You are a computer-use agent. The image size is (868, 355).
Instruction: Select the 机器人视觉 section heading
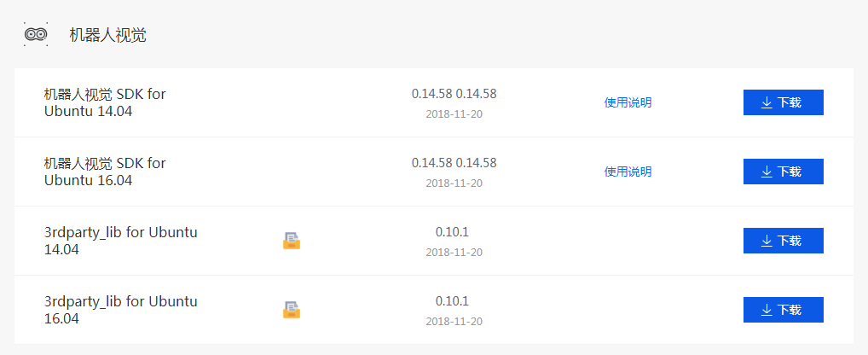coord(107,35)
